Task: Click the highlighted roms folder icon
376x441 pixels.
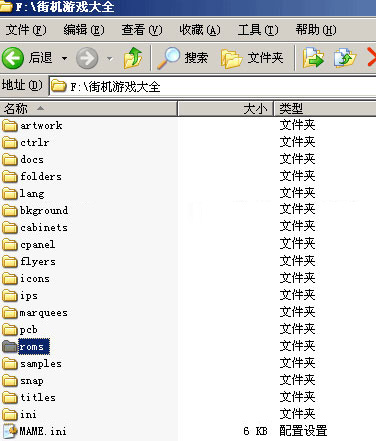Action: 10,347
